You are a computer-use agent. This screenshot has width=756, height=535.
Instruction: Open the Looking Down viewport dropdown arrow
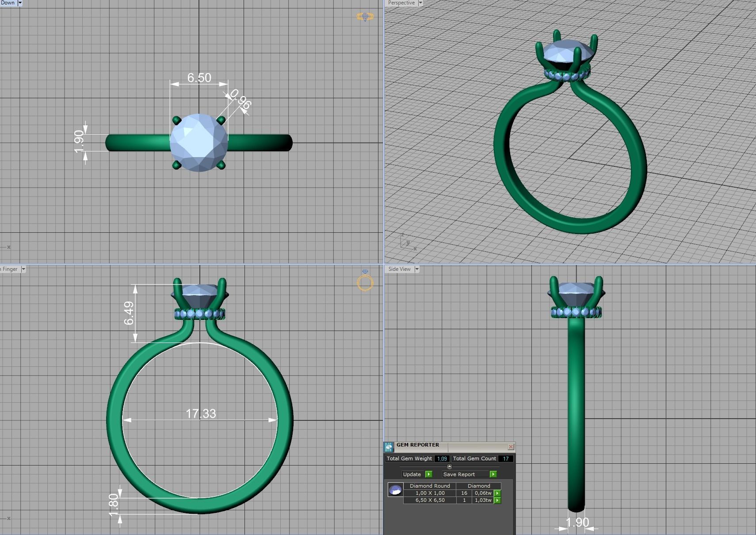click(20, 3)
